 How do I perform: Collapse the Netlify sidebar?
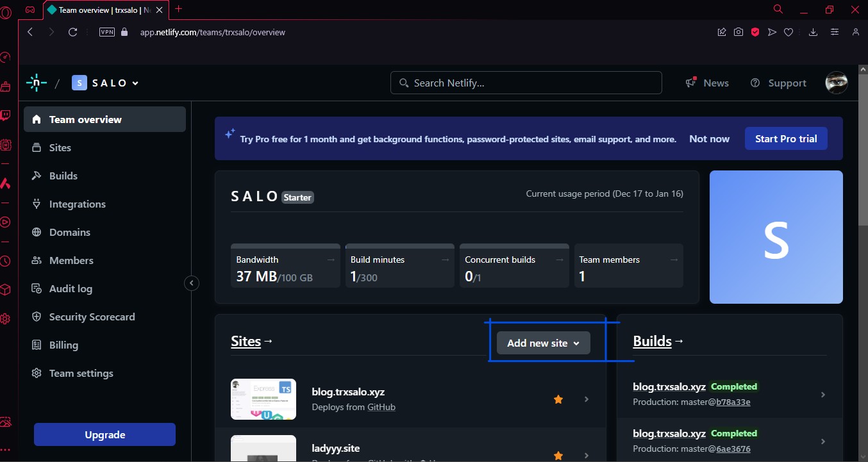click(192, 283)
